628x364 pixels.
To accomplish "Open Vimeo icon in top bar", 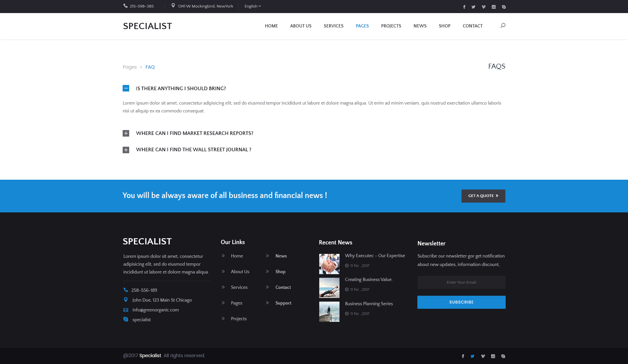I will coord(483,7).
